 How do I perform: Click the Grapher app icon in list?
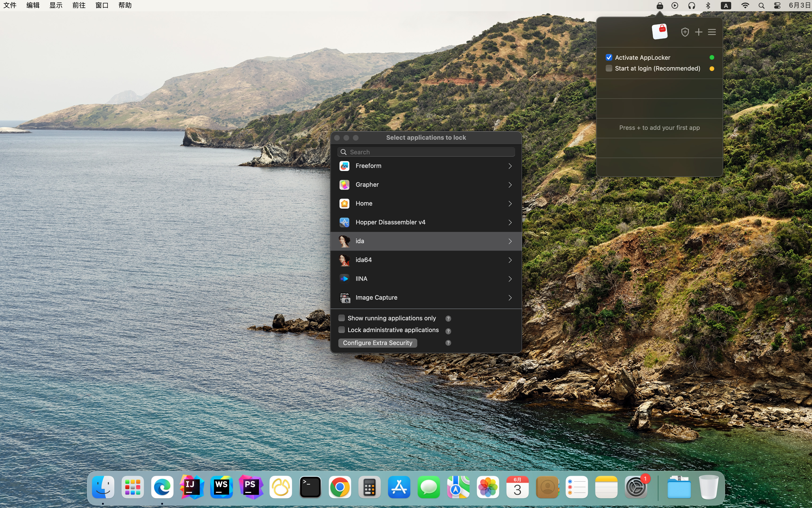[344, 185]
